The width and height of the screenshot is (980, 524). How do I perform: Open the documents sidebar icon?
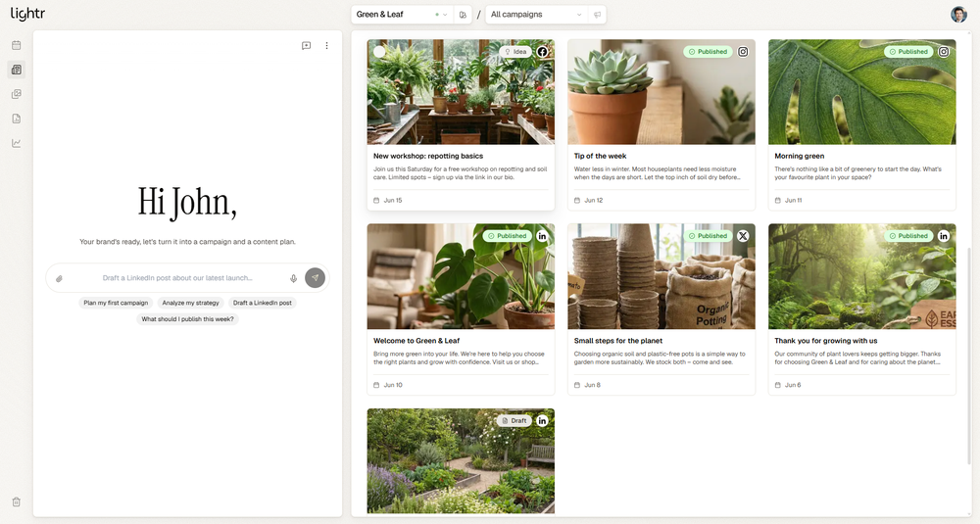pos(17,119)
